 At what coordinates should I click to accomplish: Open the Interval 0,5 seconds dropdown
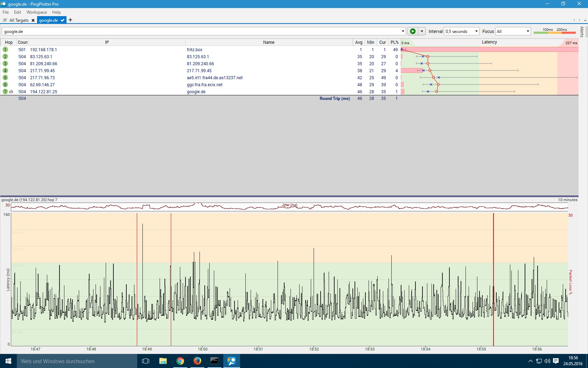click(462, 31)
